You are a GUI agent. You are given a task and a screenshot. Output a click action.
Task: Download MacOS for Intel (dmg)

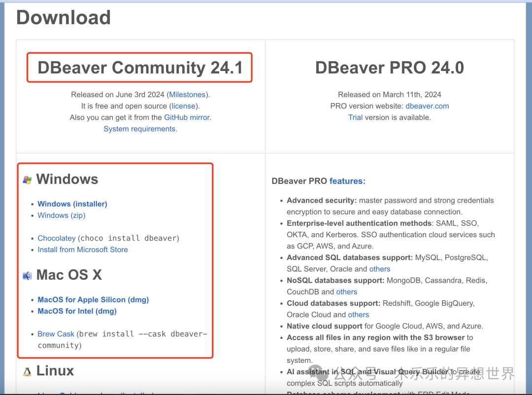click(77, 311)
